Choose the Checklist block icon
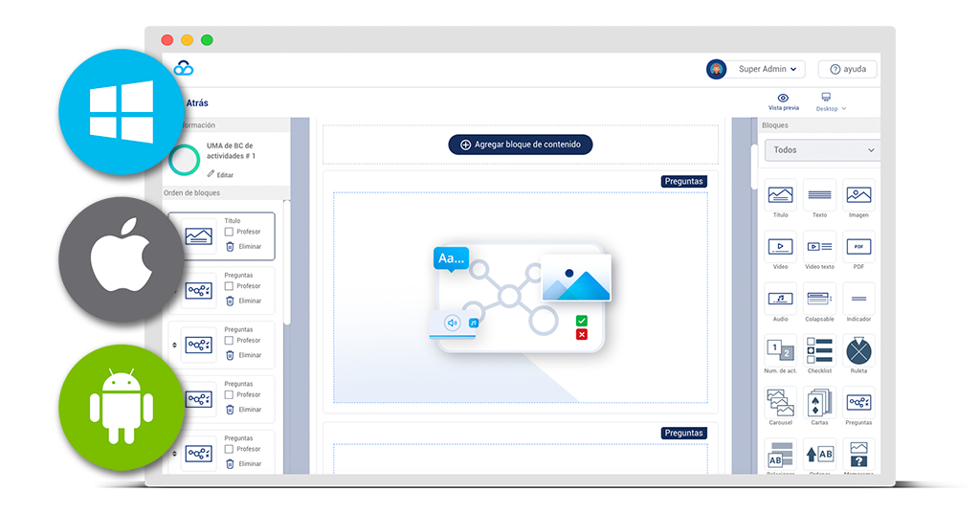This screenshot has height=514, width=980. click(819, 350)
